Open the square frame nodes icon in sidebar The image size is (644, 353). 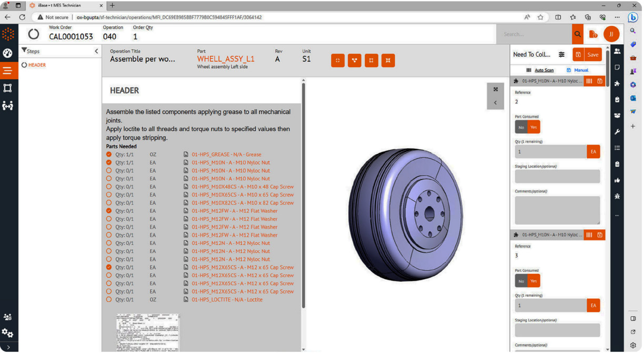(x=7, y=88)
